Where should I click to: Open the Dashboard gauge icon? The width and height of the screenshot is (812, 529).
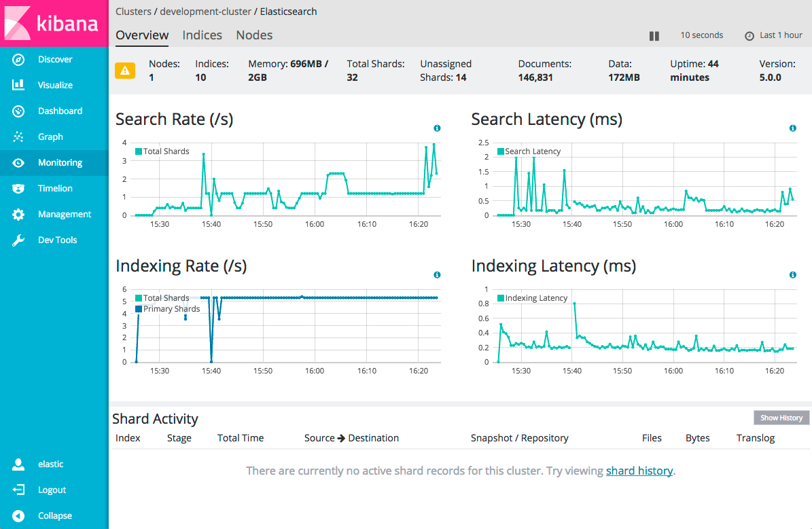[x=18, y=111]
